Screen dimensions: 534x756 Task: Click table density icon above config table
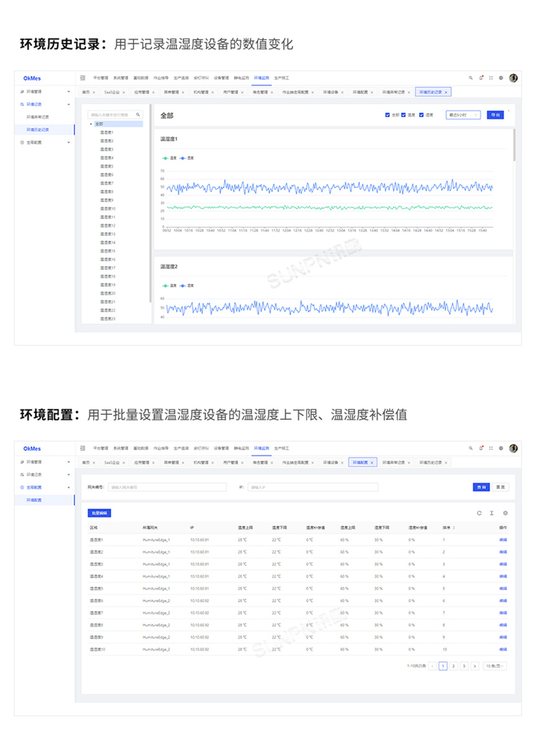492,513
